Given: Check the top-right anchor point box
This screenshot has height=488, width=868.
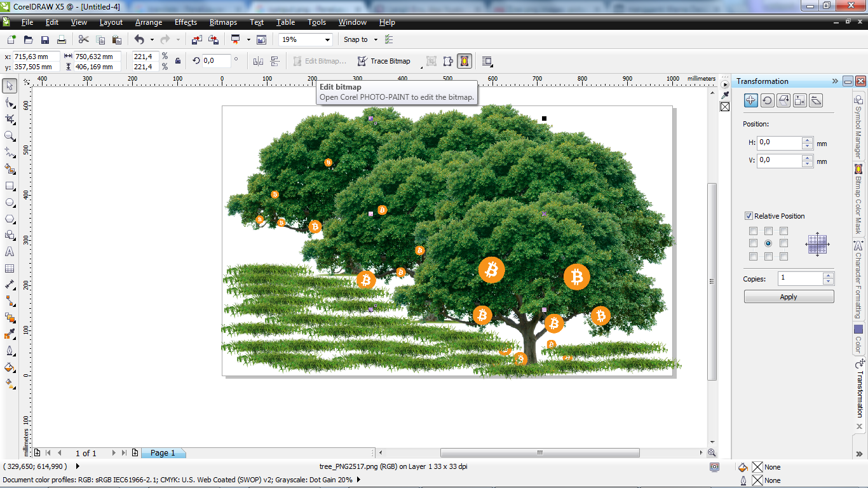Looking at the screenshot, I should click(x=784, y=231).
